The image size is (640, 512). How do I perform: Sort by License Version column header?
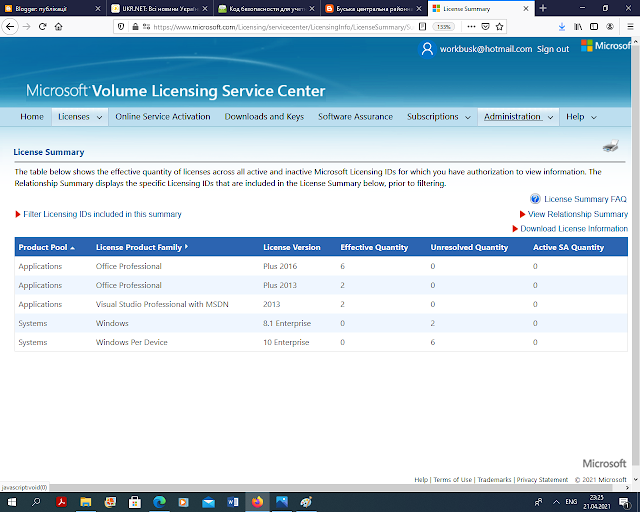pos(291,247)
